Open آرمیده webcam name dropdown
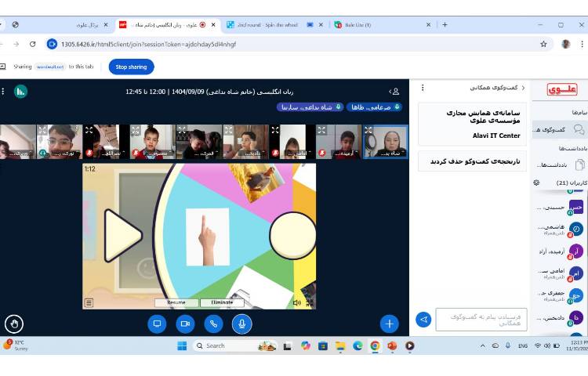588x376 pixels. coord(345,154)
